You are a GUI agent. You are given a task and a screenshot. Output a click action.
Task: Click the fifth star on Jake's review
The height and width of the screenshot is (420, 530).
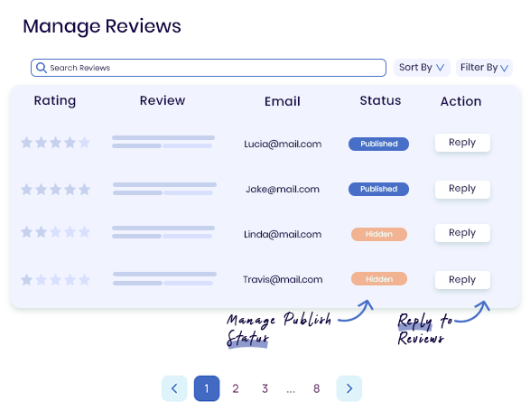tap(84, 190)
